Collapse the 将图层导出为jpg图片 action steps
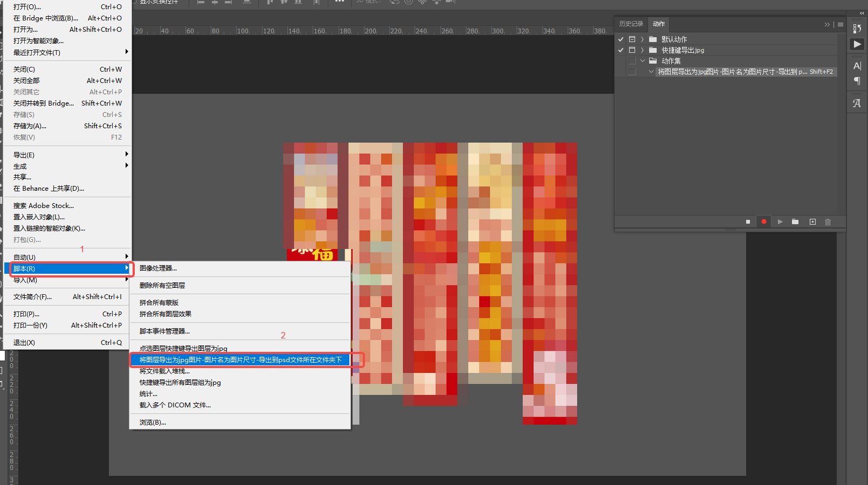The height and width of the screenshot is (485, 868). click(x=651, y=72)
